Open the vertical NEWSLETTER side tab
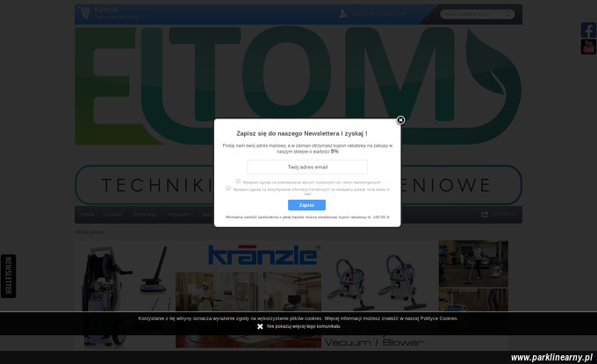 [x=8, y=276]
